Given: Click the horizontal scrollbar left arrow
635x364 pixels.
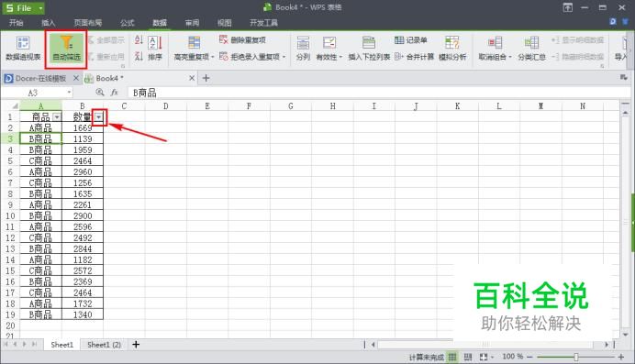Looking at the screenshot, I should click(x=373, y=345).
